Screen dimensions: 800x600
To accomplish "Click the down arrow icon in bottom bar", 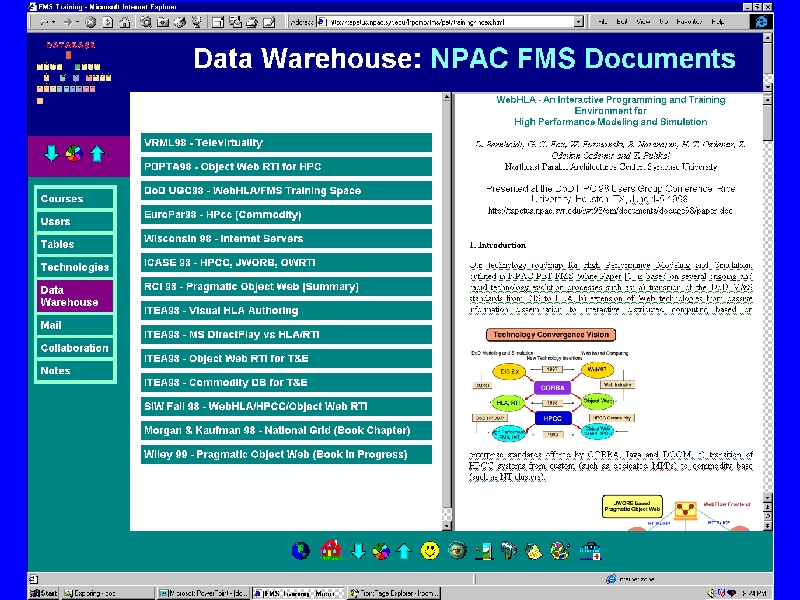I will pyautogui.click(x=358, y=551).
